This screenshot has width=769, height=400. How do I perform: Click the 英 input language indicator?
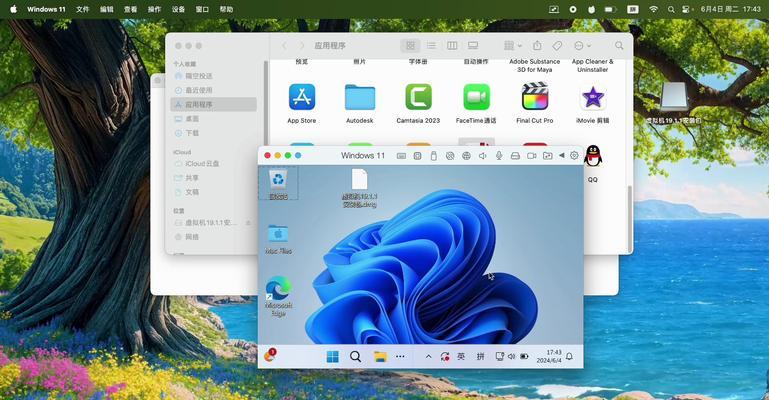coord(461,356)
